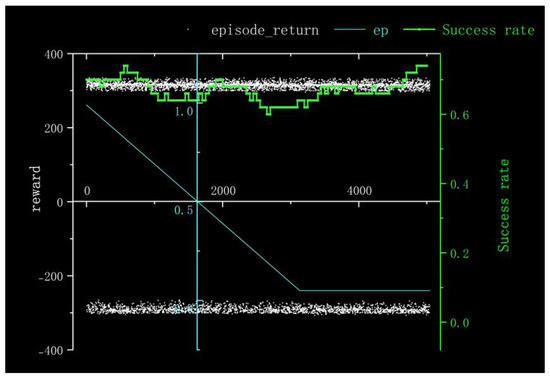Click the cyan ep legend line sample

click(350, 30)
